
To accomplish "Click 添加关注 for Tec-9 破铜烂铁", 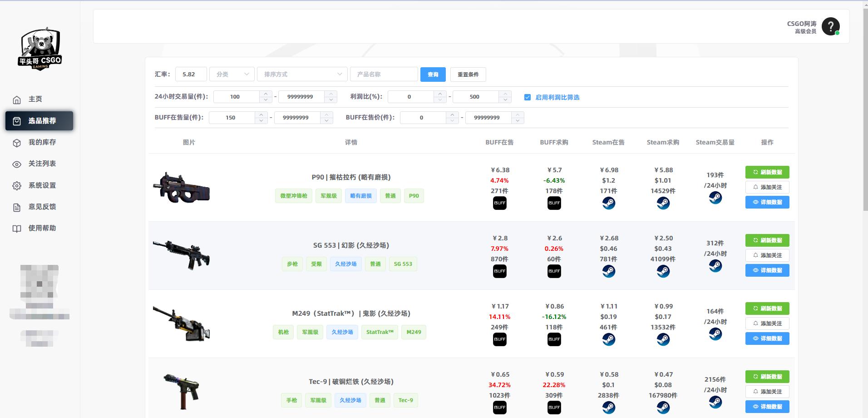I will pyautogui.click(x=767, y=391).
